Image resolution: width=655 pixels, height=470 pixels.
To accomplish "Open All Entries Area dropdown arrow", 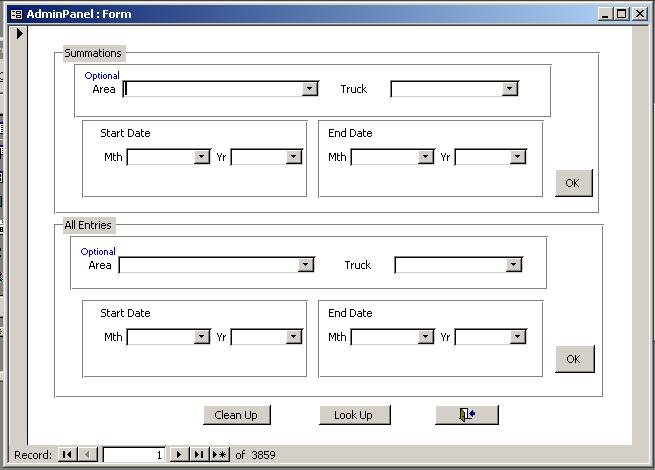I will 306,264.
